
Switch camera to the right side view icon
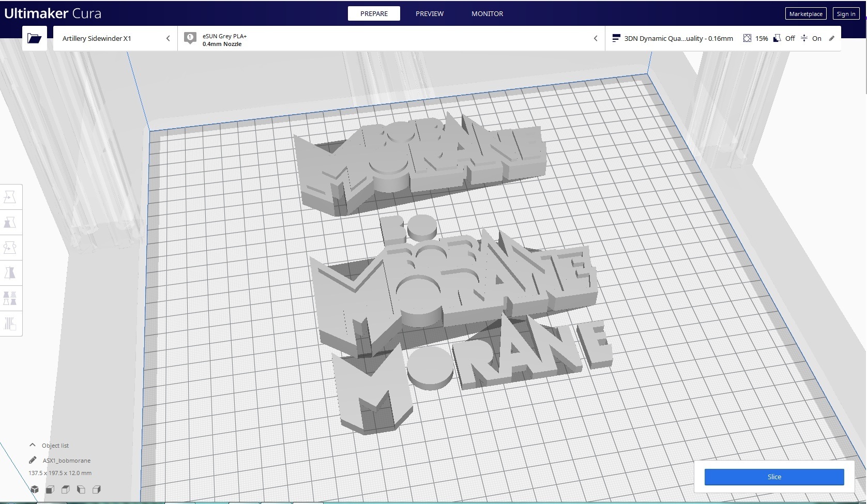point(97,490)
